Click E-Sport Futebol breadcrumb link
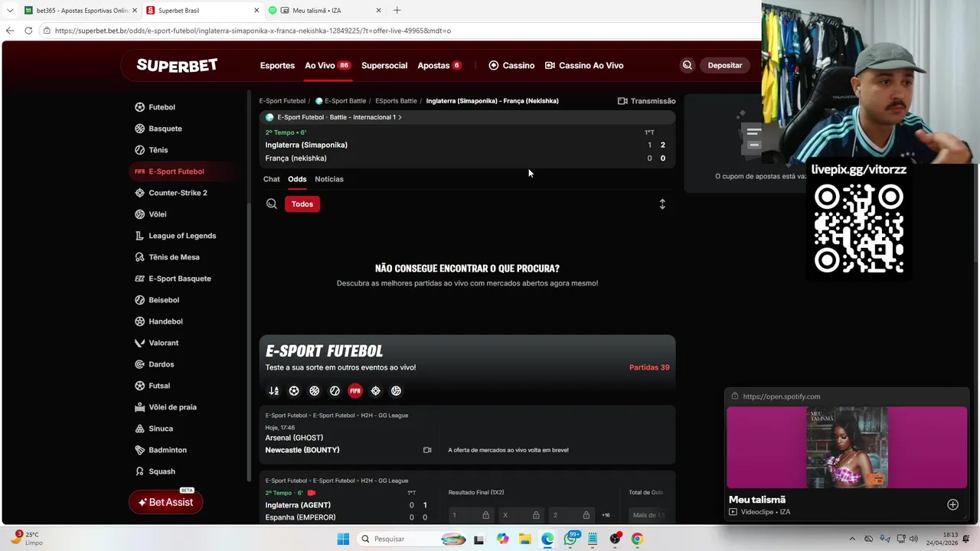The width and height of the screenshot is (980, 551). point(283,101)
